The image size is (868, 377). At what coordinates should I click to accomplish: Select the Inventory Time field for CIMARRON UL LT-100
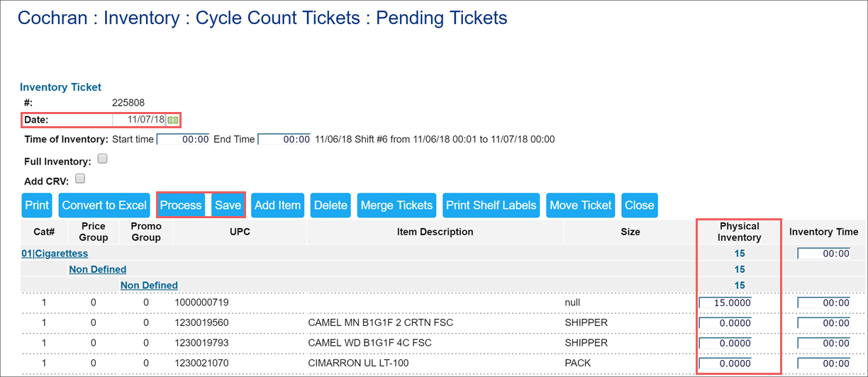click(823, 363)
